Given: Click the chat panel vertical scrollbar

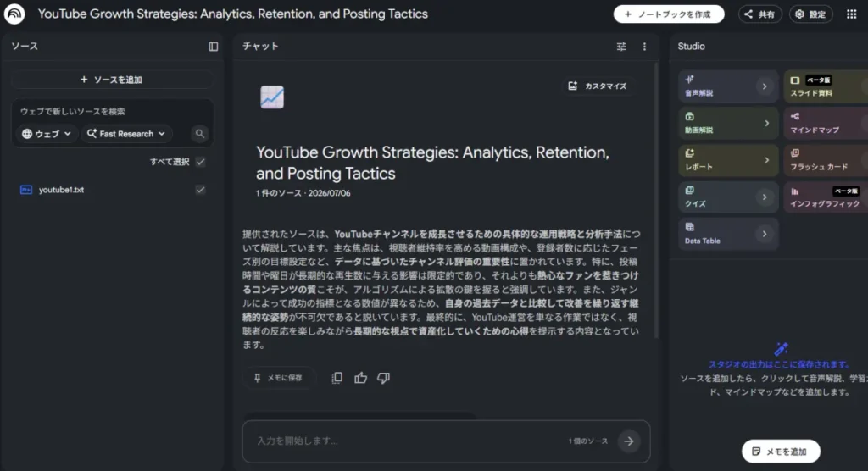Looking at the screenshot, I should point(657,201).
